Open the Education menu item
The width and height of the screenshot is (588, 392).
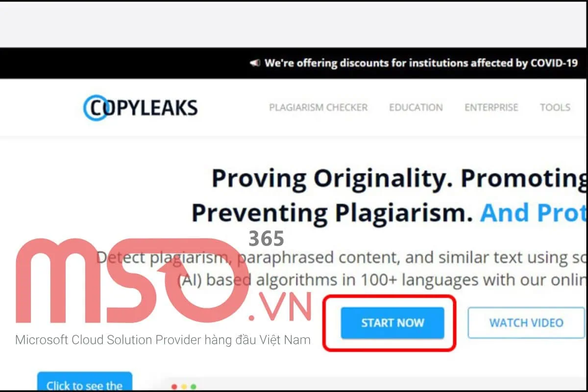click(416, 107)
